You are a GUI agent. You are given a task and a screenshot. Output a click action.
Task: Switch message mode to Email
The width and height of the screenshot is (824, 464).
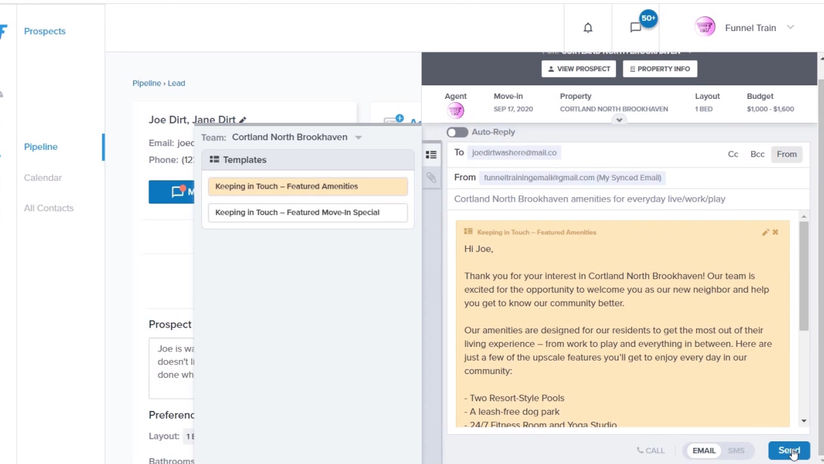pyautogui.click(x=703, y=450)
